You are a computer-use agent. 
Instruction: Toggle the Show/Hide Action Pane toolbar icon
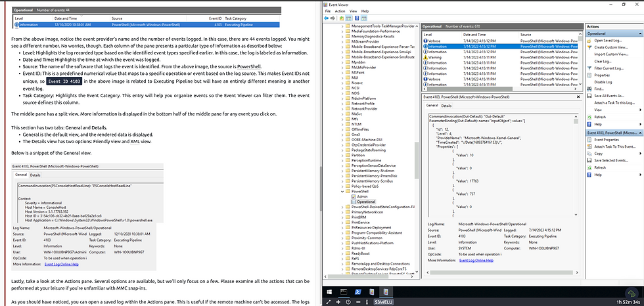coord(364,18)
